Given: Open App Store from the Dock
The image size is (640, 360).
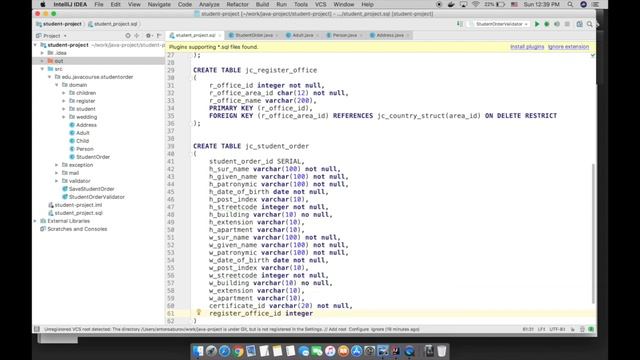Looking at the screenshot, I should pyautogui.click(x=357, y=351).
